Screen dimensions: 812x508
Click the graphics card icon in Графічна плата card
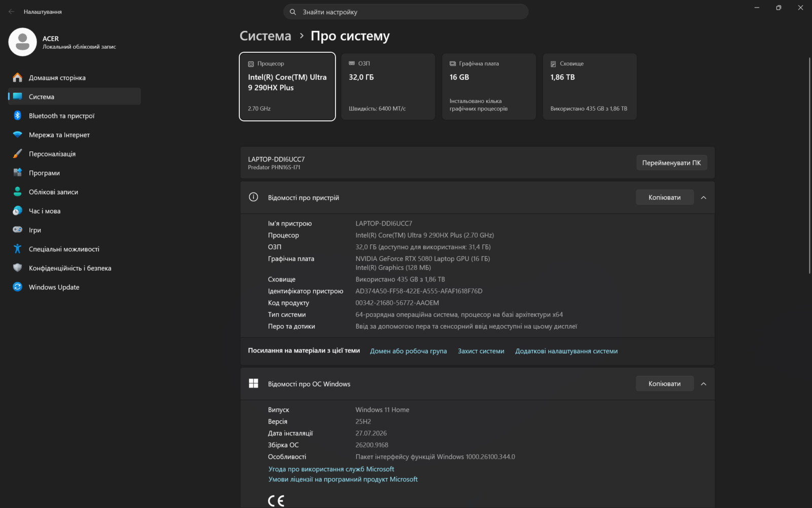(x=453, y=63)
